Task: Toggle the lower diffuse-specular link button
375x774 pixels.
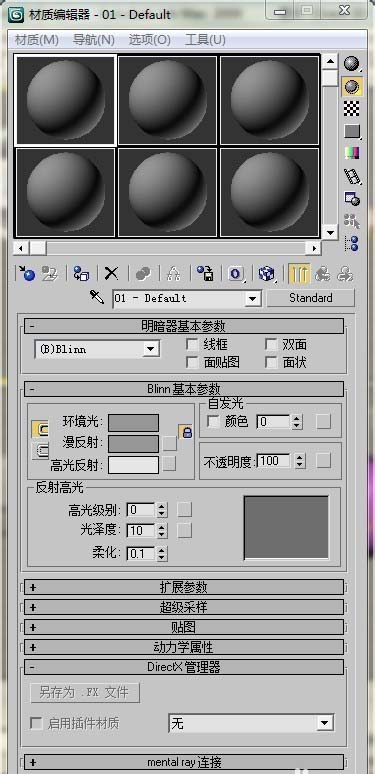Action: point(40,451)
